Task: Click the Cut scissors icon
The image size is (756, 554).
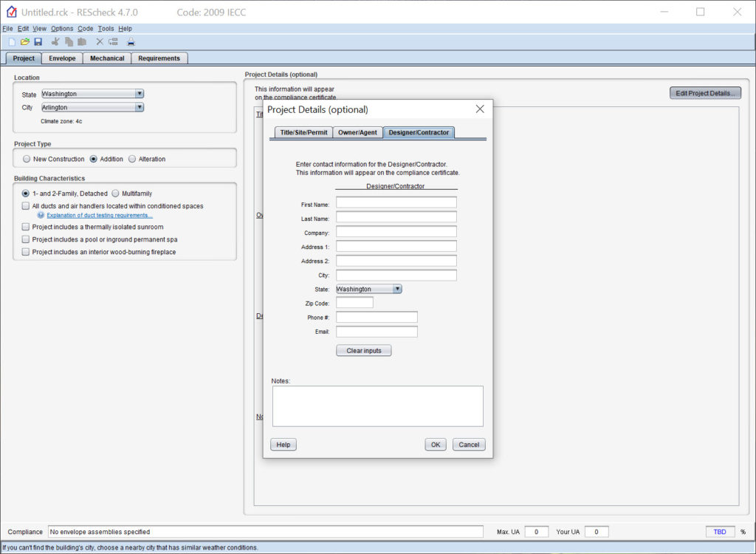Action: coord(55,42)
